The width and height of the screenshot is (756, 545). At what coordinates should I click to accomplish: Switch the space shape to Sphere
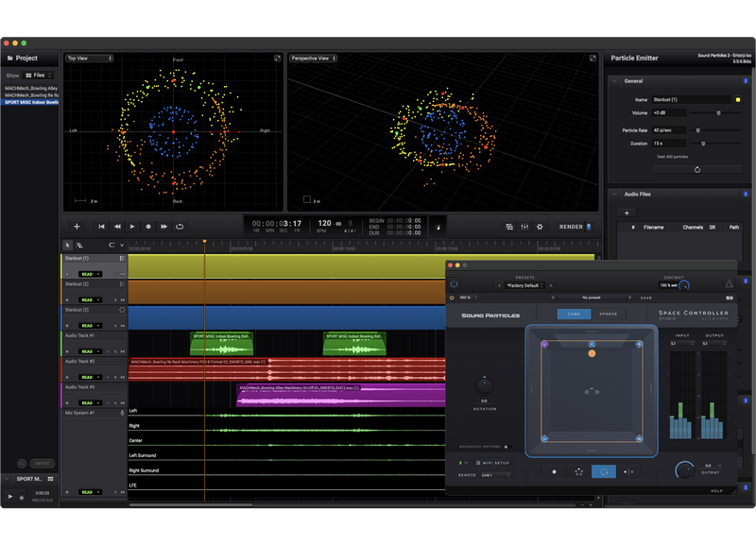[610, 314]
